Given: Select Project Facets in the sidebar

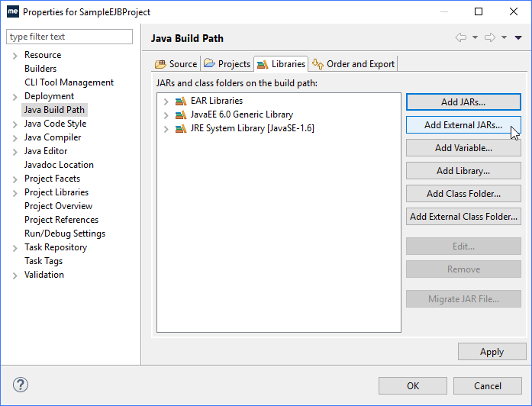Looking at the screenshot, I should point(52,179).
